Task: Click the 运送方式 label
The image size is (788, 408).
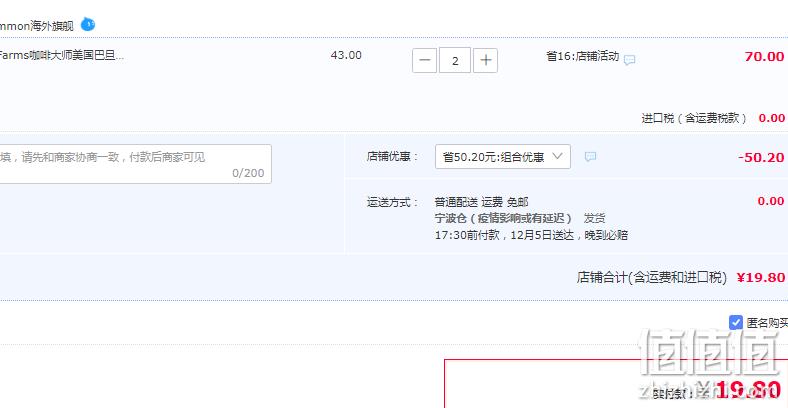Action: [x=392, y=202]
